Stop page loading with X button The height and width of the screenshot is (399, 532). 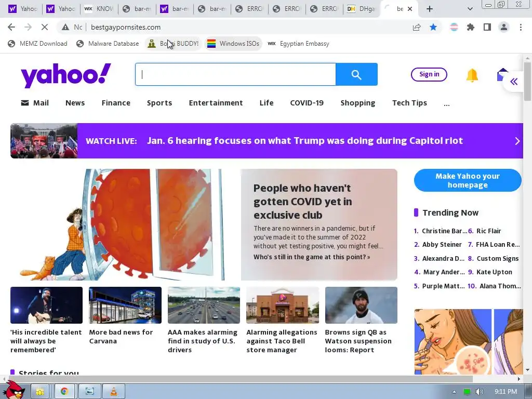[x=45, y=27]
